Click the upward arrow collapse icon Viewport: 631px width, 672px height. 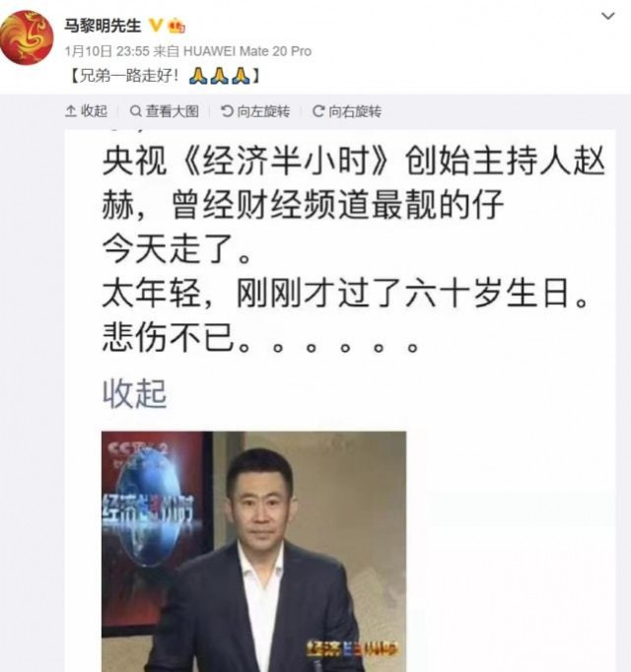[71, 111]
